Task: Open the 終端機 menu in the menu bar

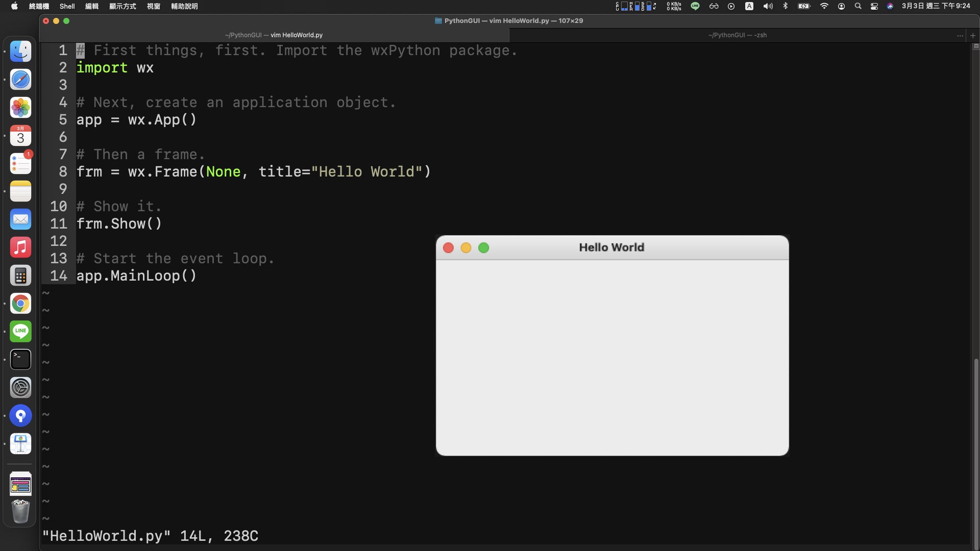Action: click(39, 6)
